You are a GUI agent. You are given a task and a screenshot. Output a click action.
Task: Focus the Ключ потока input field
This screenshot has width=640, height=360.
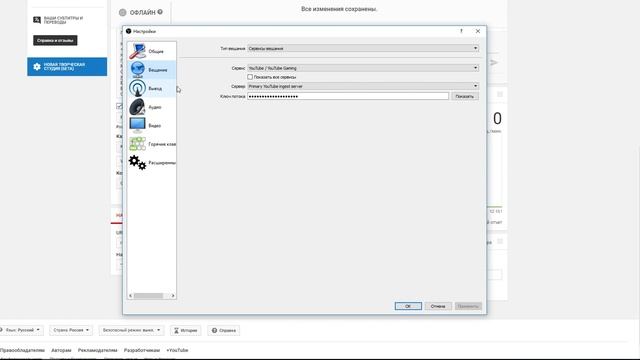tap(348, 96)
